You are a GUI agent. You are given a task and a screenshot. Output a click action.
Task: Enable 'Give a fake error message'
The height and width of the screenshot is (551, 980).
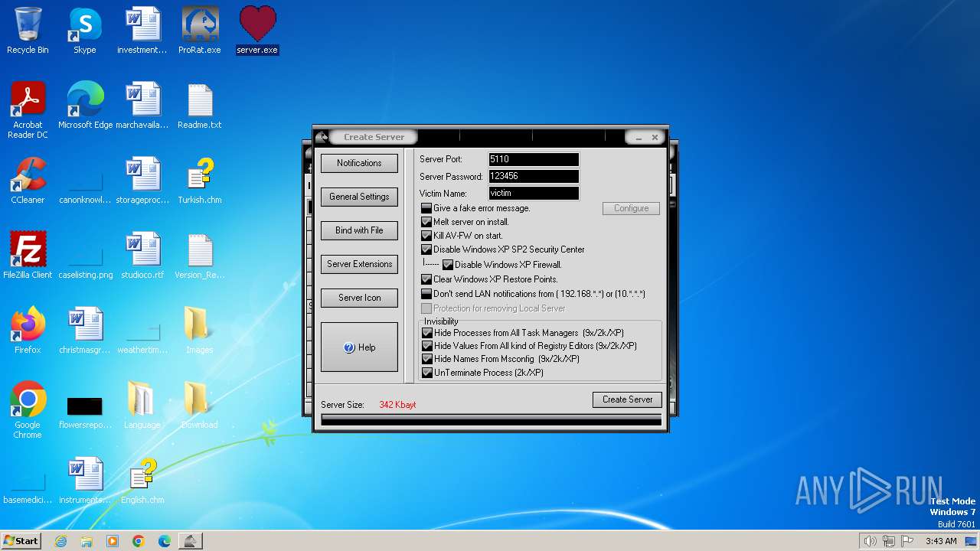tap(426, 208)
